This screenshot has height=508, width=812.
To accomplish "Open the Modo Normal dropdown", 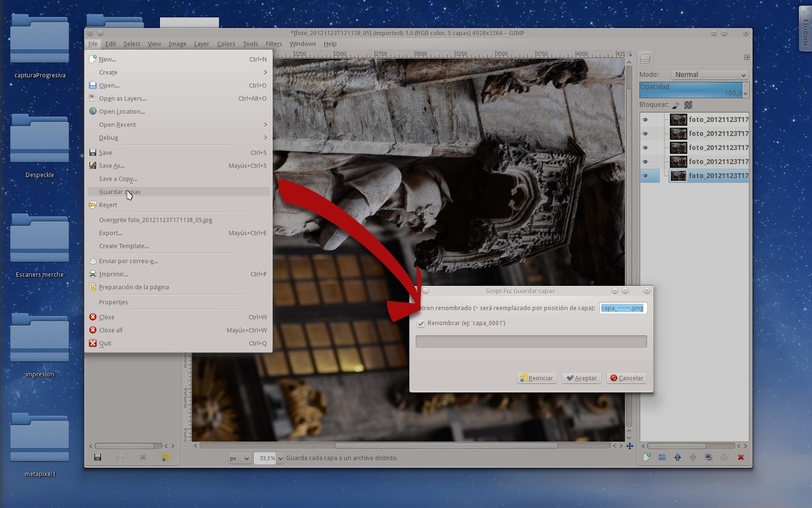I will [x=709, y=75].
